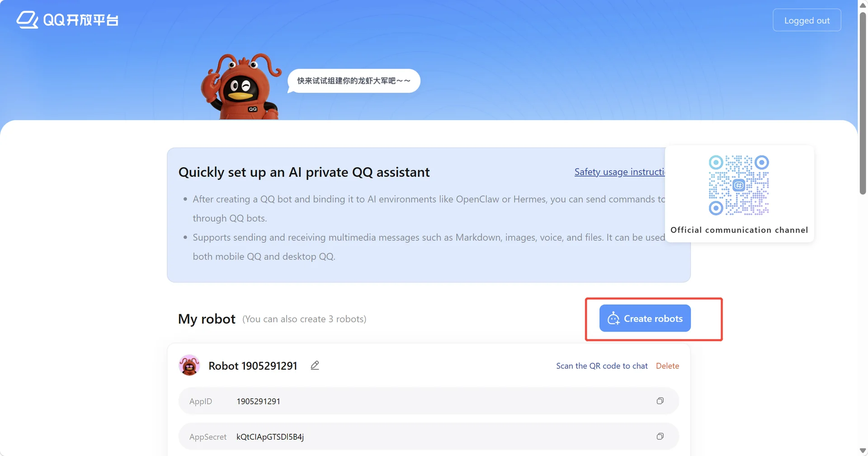Image resolution: width=868 pixels, height=456 pixels.
Task: Click the 'You can also create 3 robots' note
Action: 304,319
